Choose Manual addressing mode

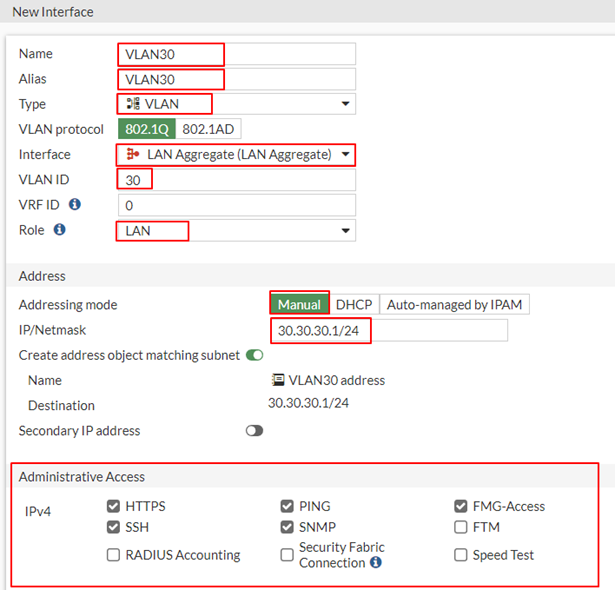(x=300, y=304)
